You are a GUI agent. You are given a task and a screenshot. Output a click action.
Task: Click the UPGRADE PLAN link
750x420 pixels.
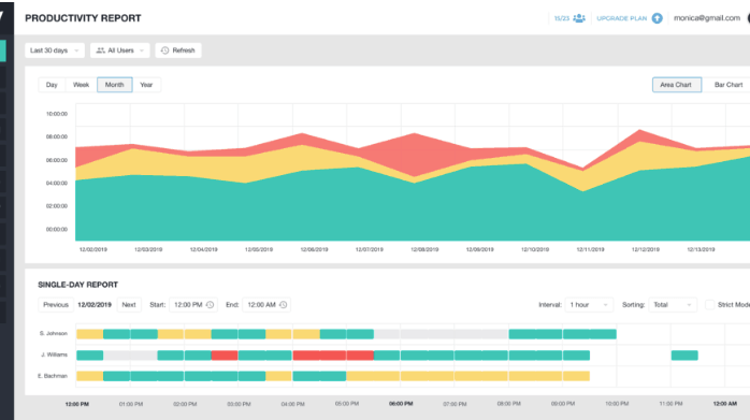click(621, 18)
